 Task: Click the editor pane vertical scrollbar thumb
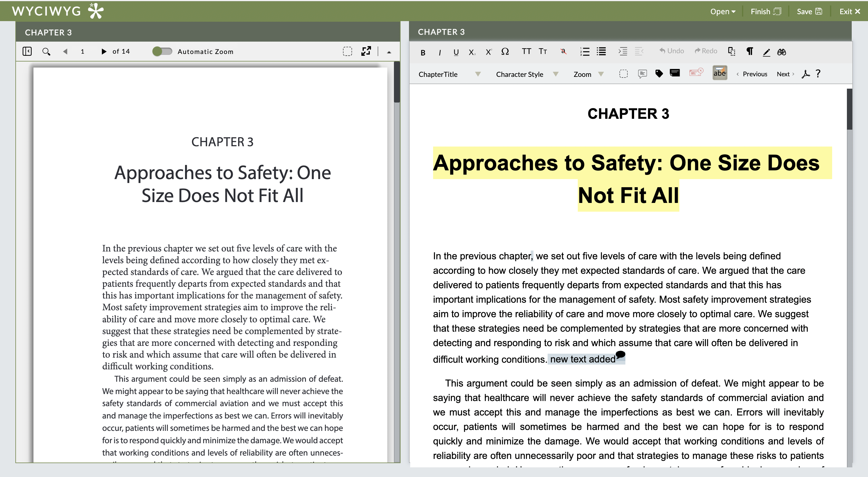[x=849, y=109]
